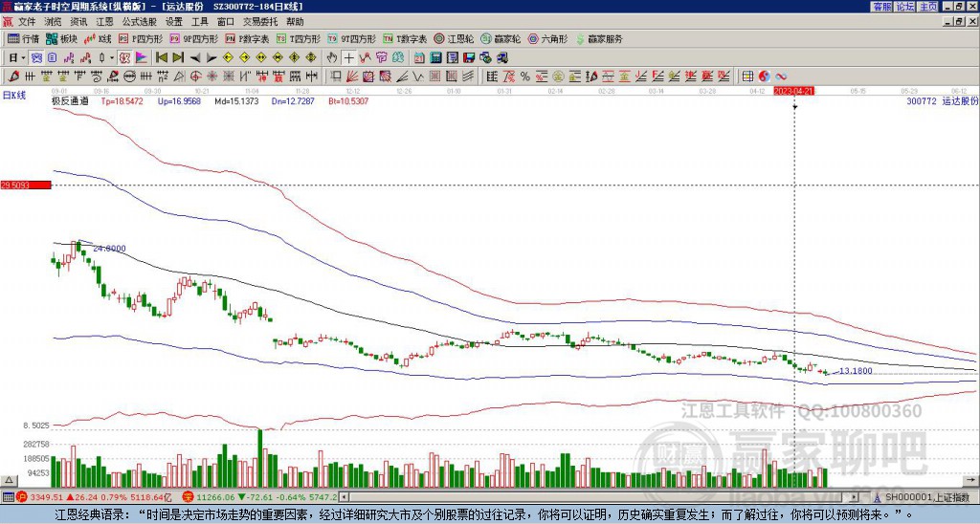Viewport: 980px width, 524px height.
Task: Open the 客服 customer service link
Action: (882, 7)
